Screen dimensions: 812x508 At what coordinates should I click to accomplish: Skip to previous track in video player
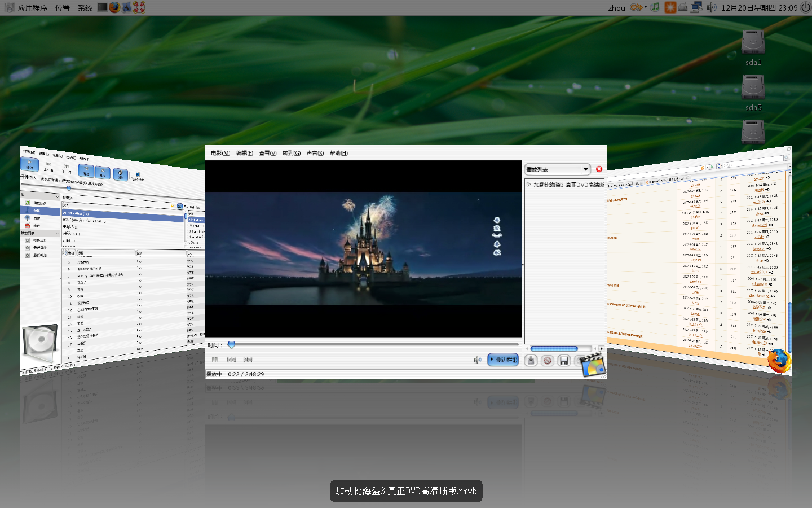coord(231,360)
